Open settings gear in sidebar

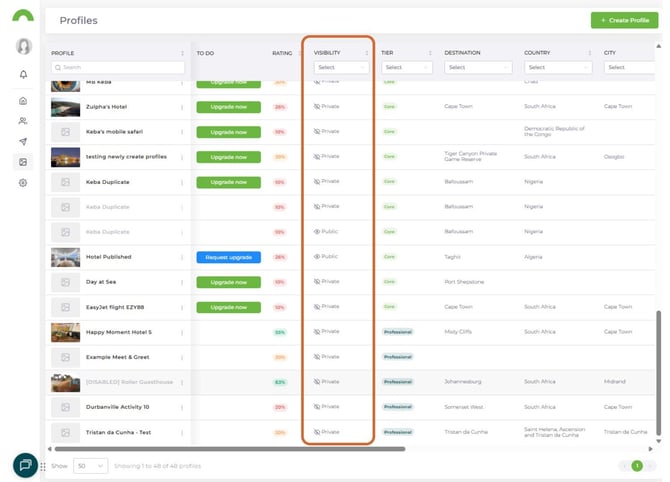[x=23, y=183]
